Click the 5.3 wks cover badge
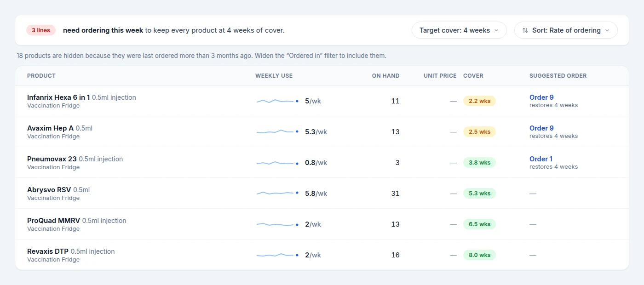This screenshot has height=285, width=644. [479, 194]
